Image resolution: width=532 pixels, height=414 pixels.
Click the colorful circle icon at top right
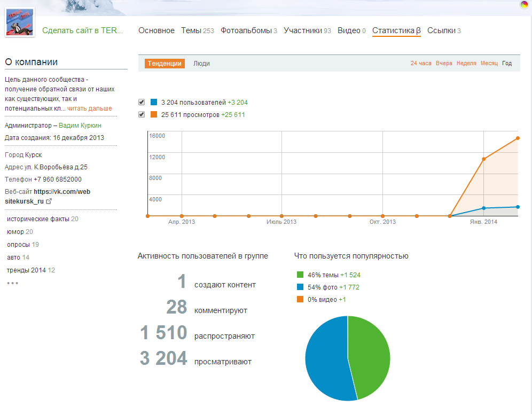click(524, 4)
